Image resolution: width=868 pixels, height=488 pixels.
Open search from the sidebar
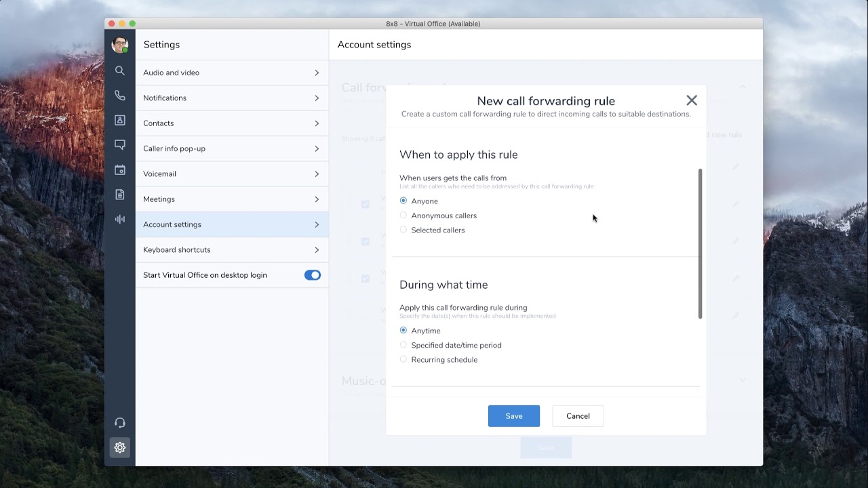[x=120, y=70]
